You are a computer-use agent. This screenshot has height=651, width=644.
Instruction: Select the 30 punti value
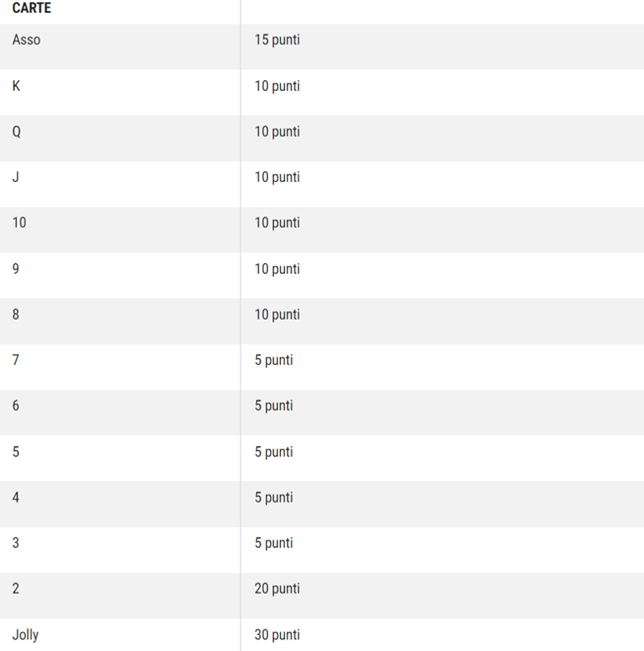tap(277, 634)
